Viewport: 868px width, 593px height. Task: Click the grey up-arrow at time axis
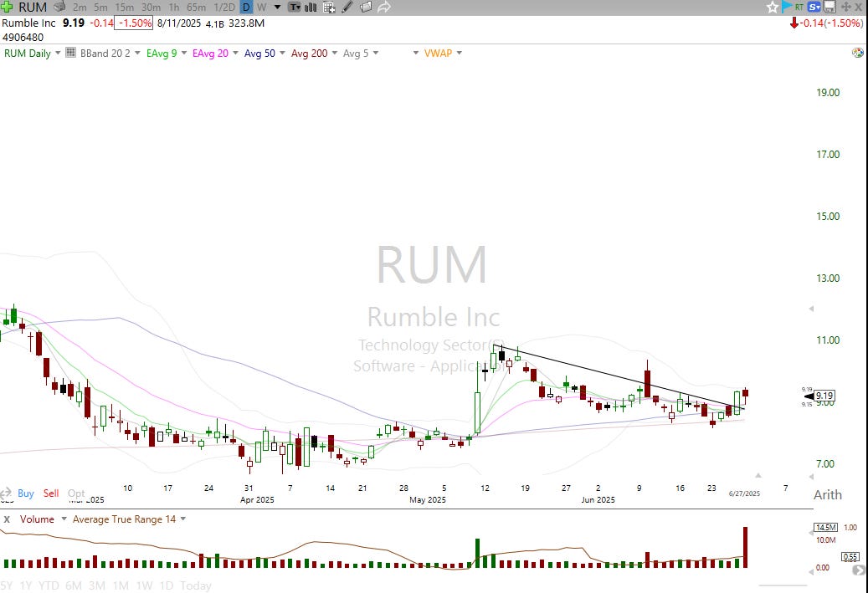(758, 476)
